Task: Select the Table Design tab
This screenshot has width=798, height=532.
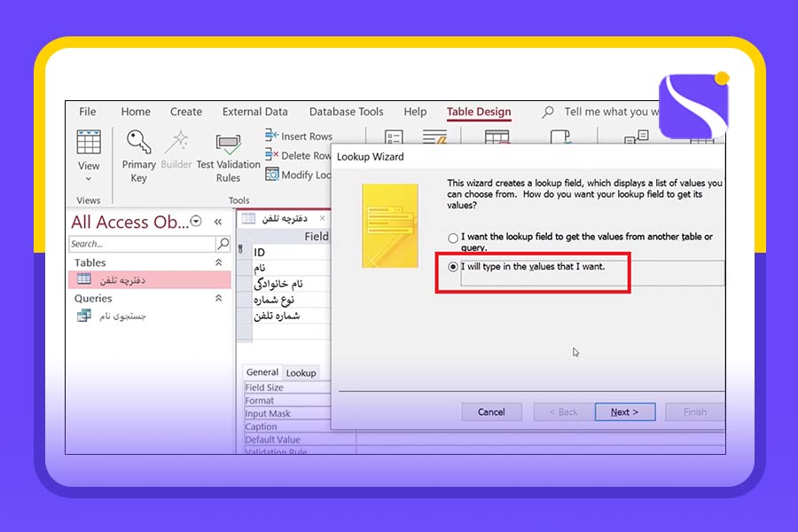Action: pyautogui.click(x=479, y=112)
